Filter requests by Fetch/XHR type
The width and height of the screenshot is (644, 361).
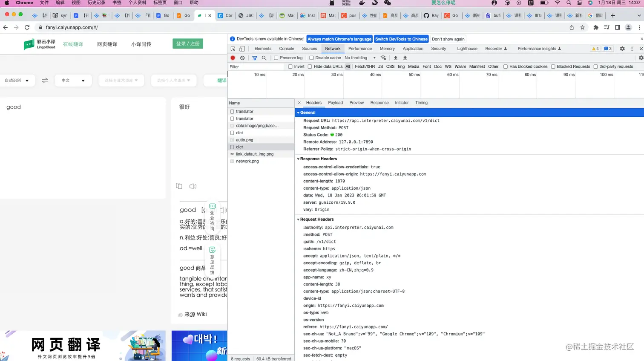[365, 66]
